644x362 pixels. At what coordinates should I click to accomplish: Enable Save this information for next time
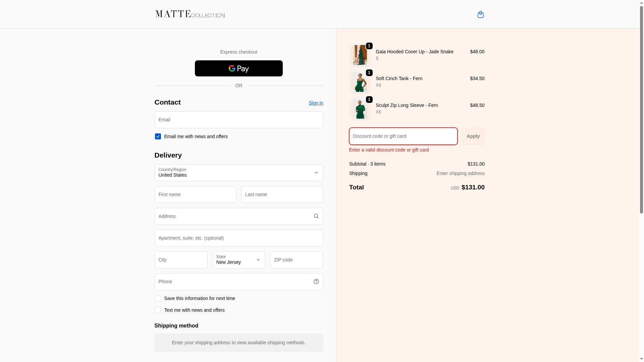pos(158,298)
